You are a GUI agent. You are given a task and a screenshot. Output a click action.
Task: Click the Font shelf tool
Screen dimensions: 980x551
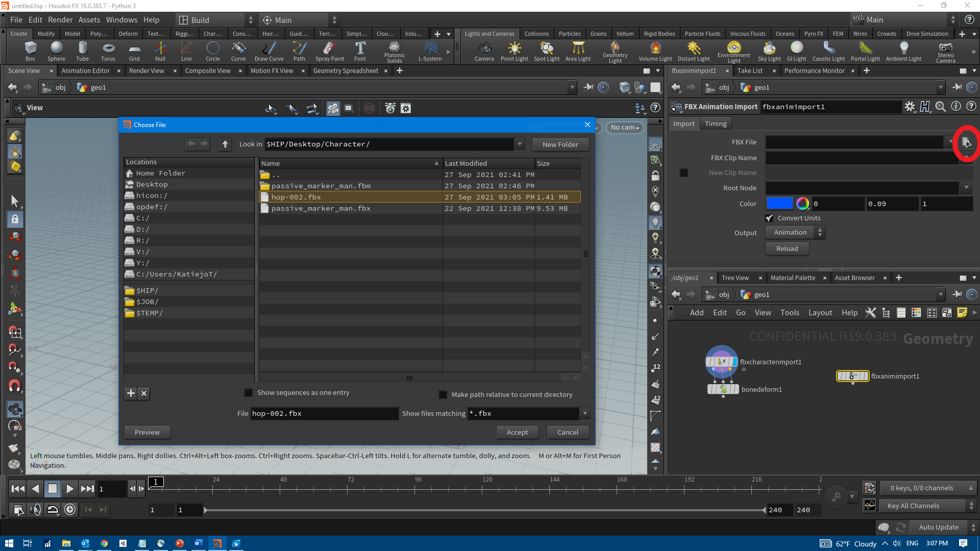(360, 51)
